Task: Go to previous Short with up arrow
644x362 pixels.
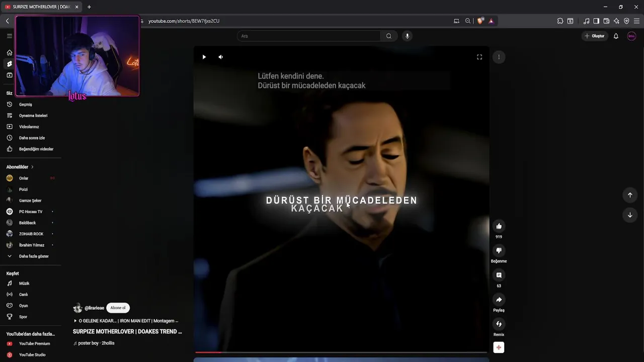Action: (x=629, y=195)
